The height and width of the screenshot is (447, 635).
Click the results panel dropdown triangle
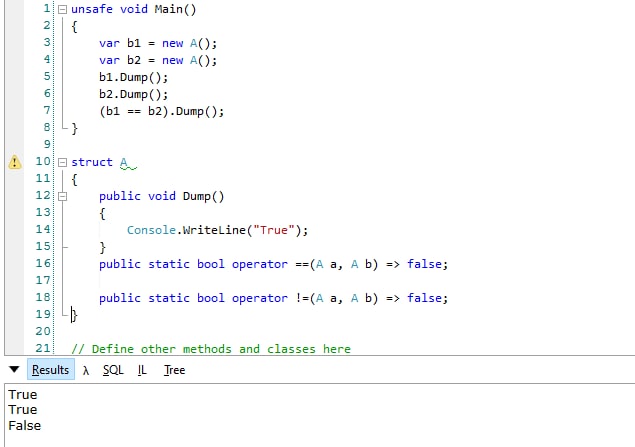(14, 369)
